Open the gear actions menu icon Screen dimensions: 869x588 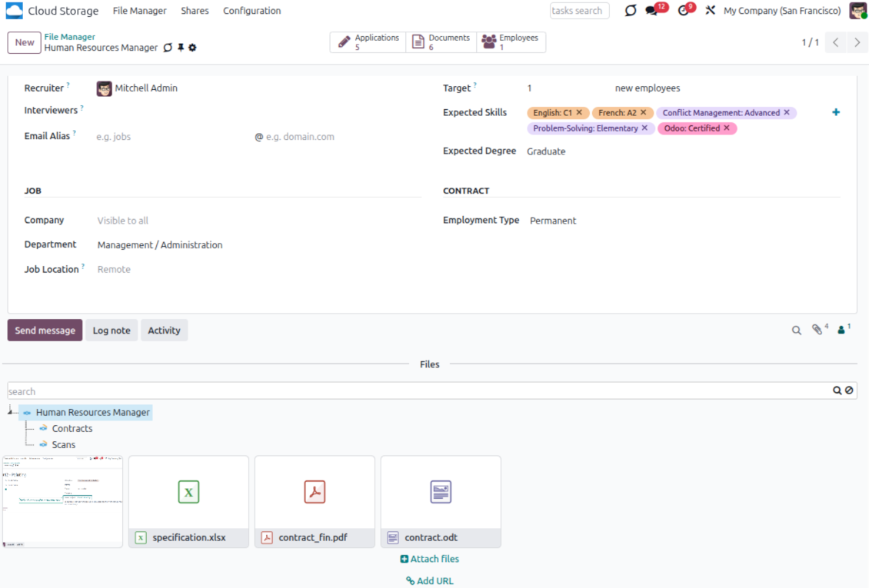(x=192, y=48)
